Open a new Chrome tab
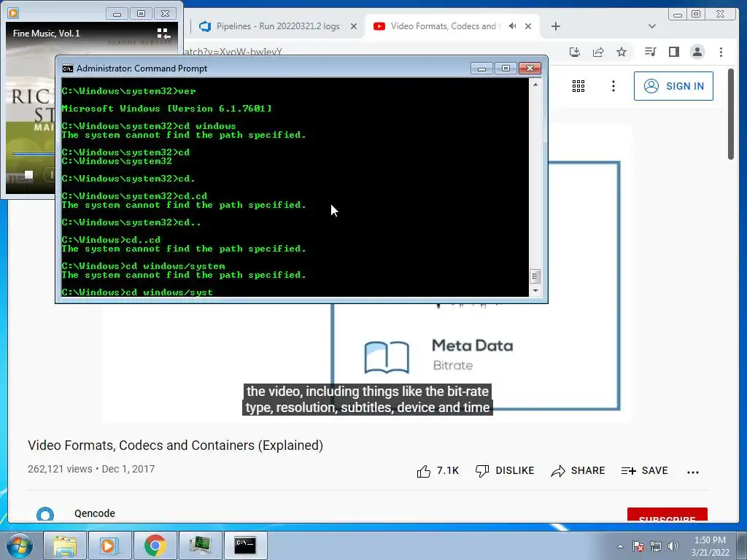The image size is (747, 560). pos(555,26)
